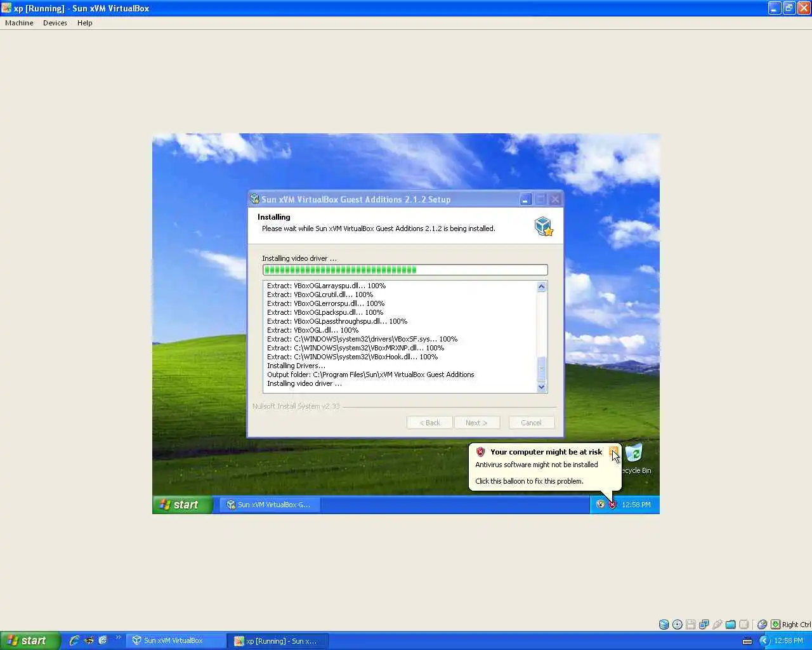The image size is (812, 650).
Task: Click 'Click this balloon to fix this problem' text
Action: [x=529, y=481]
